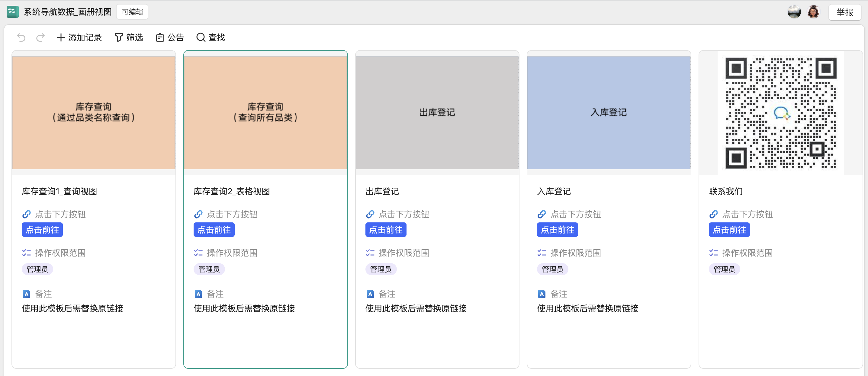Select 管理员 tag in 库存查询2_表格视图 card
Image resolution: width=868 pixels, height=376 pixels.
[209, 269]
